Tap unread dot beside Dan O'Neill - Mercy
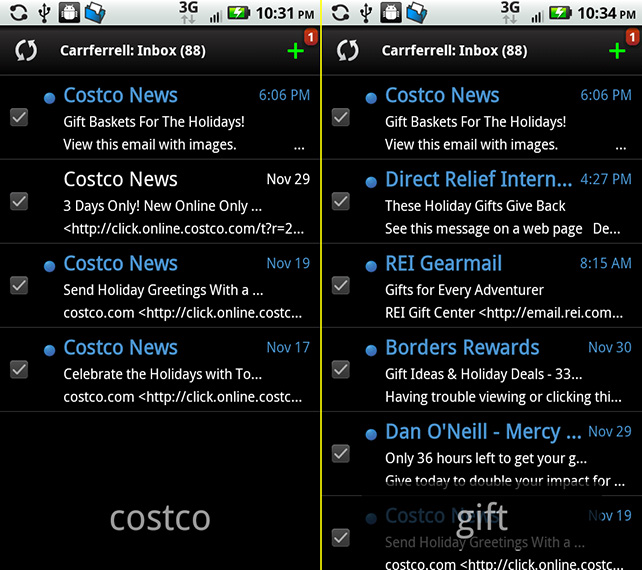The height and width of the screenshot is (570, 642). pyautogui.click(x=371, y=434)
